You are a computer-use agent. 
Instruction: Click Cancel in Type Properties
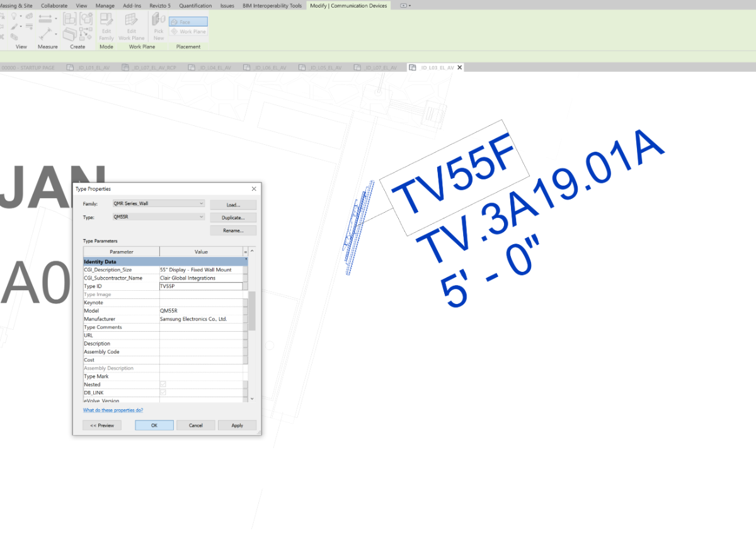[196, 426]
